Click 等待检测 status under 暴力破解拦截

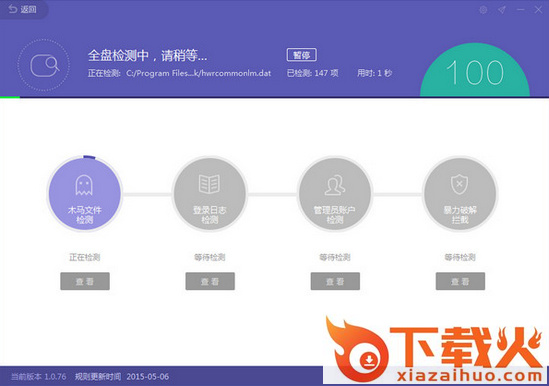click(x=460, y=257)
